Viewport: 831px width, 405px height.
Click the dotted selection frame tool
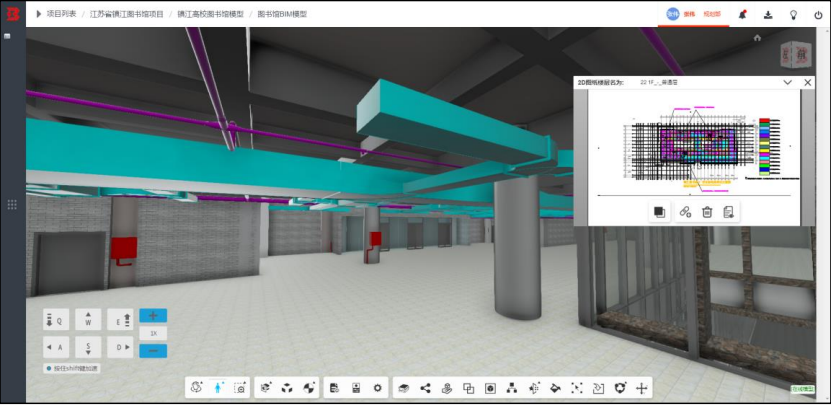click(x=577, y=388)
